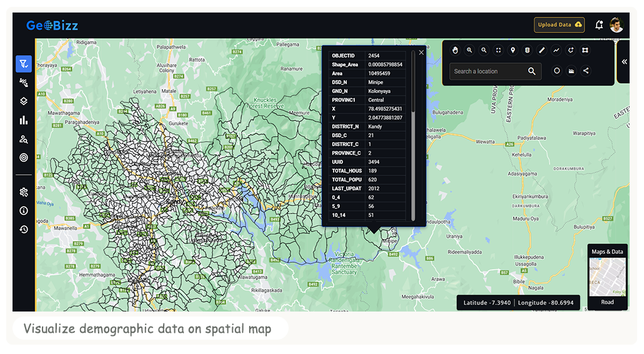Click the Padiyatalawa map label
This screenshot has height=354, width=644.
coord(532,138)
